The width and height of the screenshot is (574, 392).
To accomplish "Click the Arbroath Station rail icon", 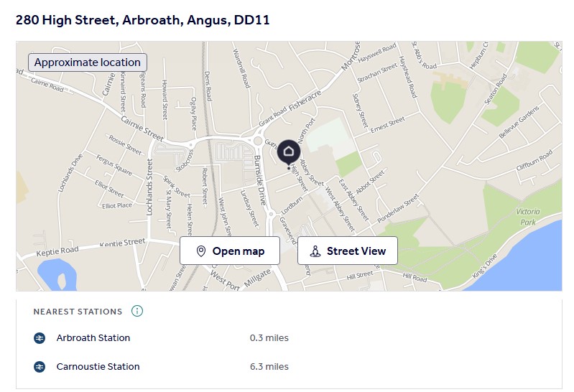I will coord(40,338).
